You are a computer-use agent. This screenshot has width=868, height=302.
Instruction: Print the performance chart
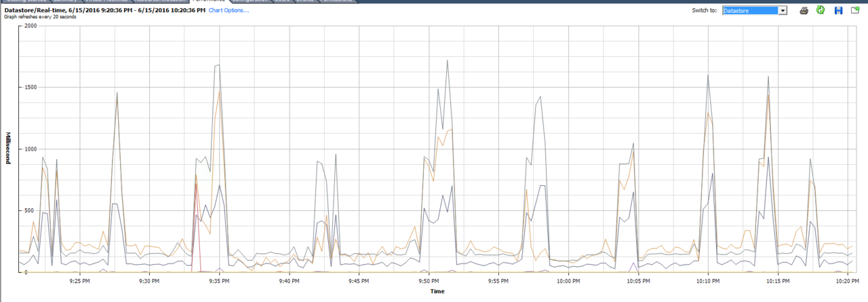[804, 10]
